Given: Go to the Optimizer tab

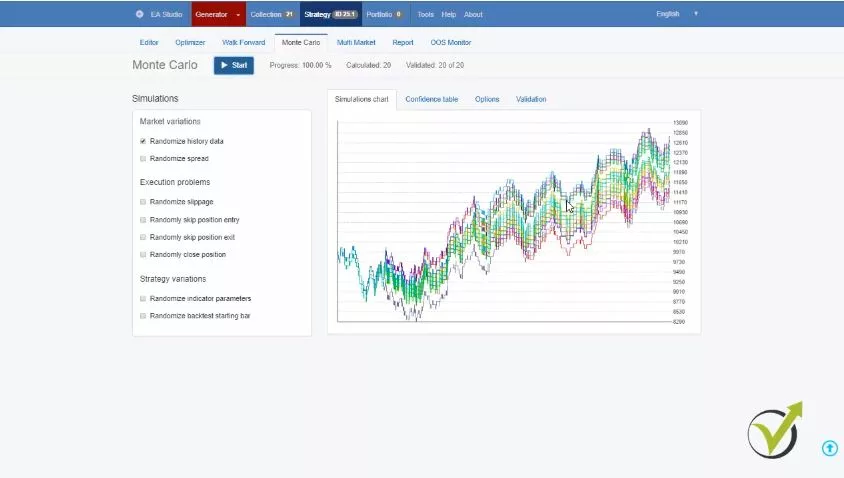Looking at the screenshot, I should coord(190,42).
